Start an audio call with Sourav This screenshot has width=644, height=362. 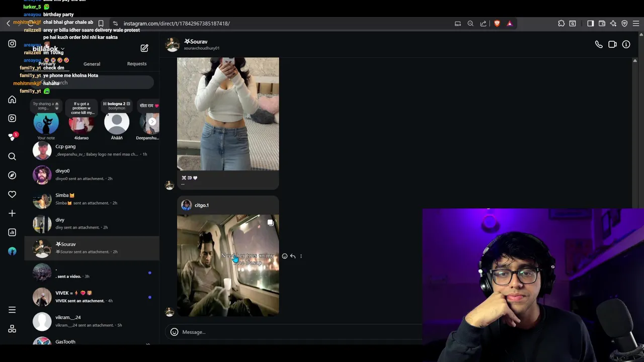[x=599, y=45]
